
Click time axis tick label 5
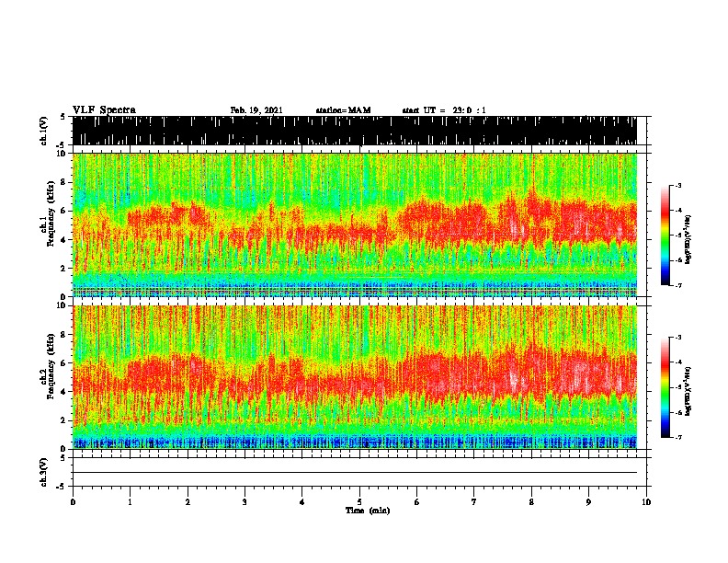pyautogui.click(x=359, y=501)
